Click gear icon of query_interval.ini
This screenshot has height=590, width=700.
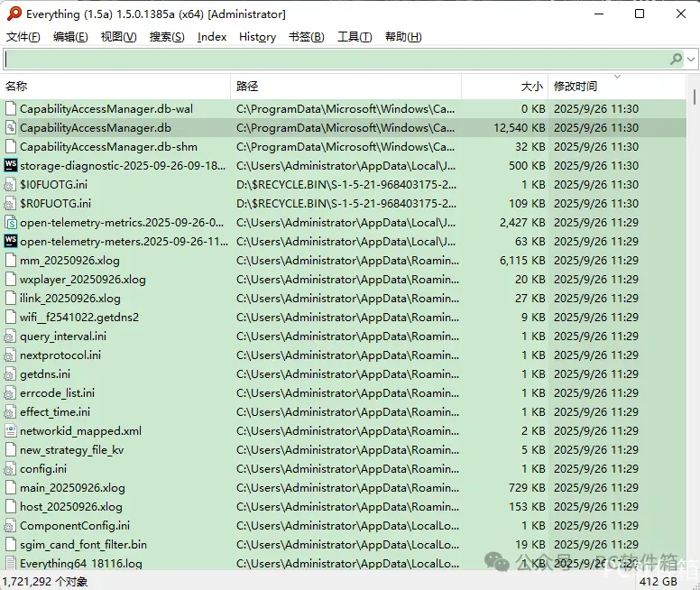[x=10, y=336]
